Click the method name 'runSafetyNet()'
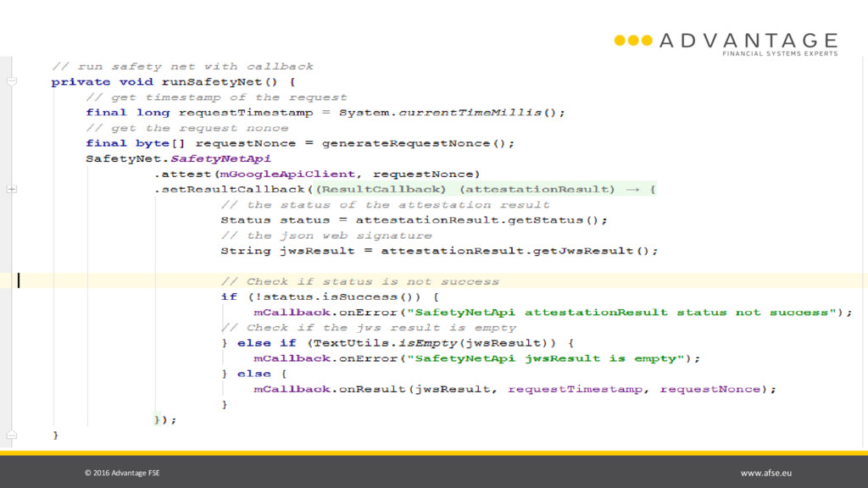 click(220, 82)
